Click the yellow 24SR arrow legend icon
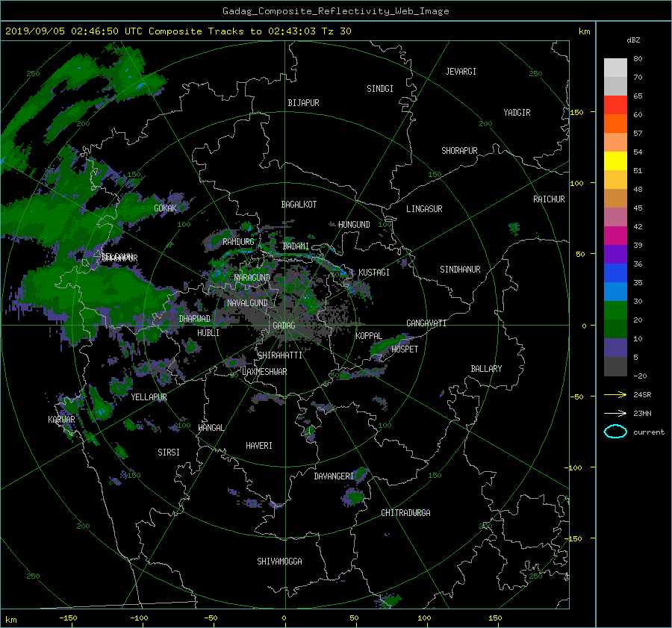Screen dimensions: 672x628 (x=615, y=395)
